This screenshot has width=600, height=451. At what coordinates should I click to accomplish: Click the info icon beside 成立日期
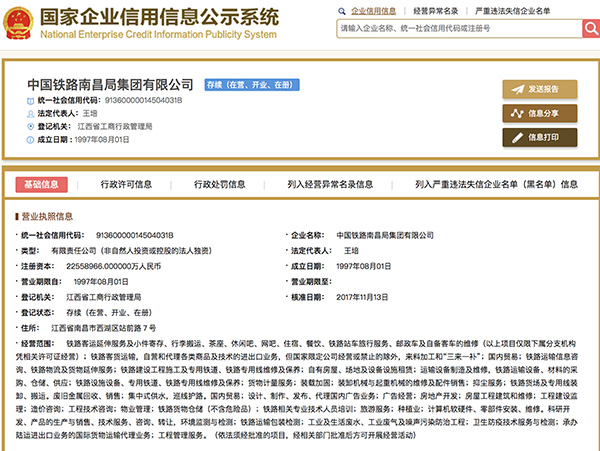coord(30,140)
